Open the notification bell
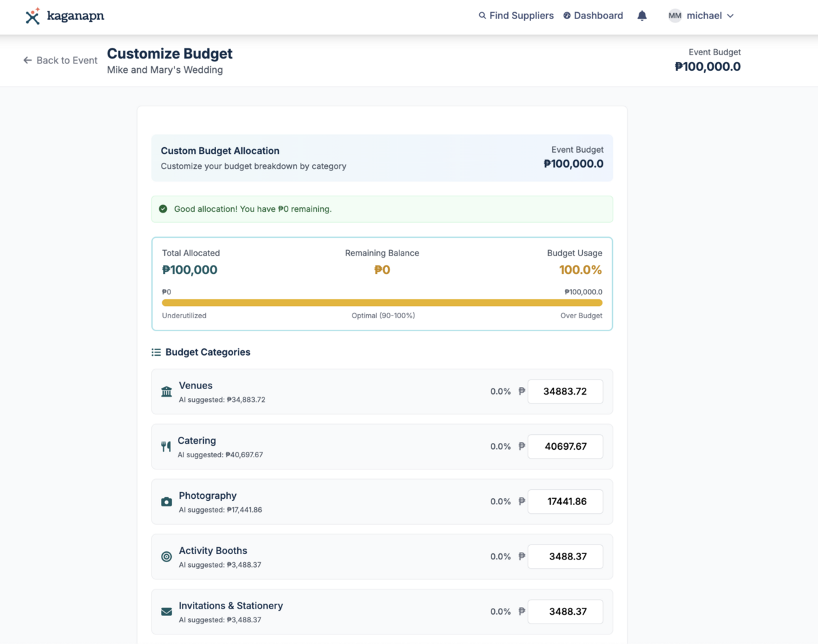 (x=641, y=15)
